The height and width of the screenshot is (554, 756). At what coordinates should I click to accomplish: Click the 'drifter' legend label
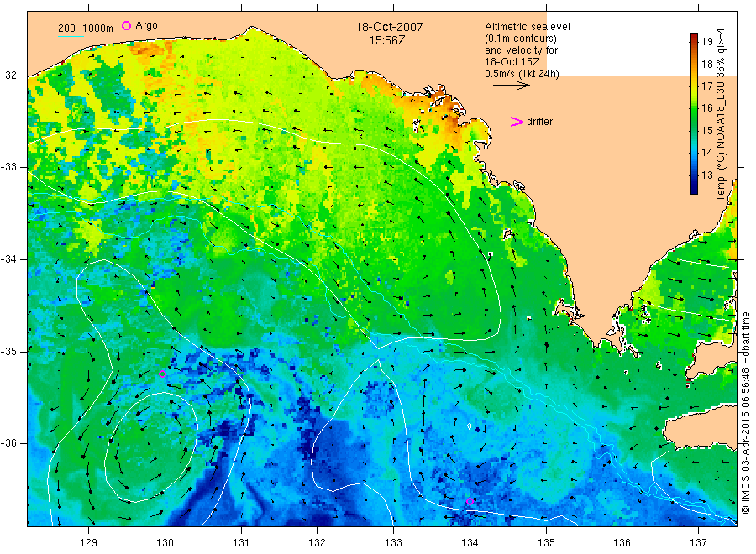(x=539, y=122)
